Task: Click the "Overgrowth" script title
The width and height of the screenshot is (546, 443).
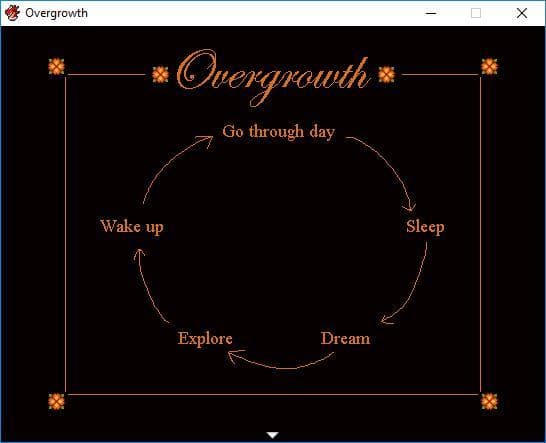Action: (x=273, y=77)
